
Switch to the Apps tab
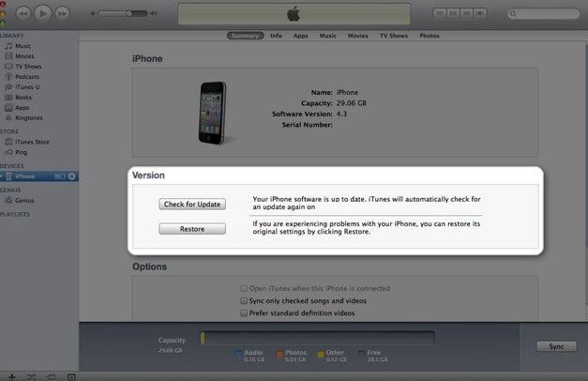tap(300, 36)
